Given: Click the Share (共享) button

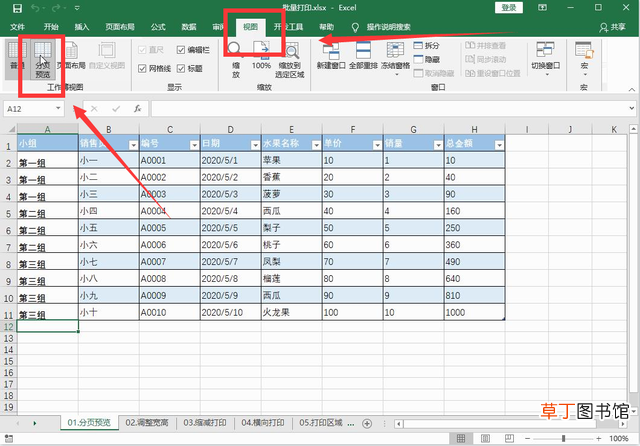Looking at the screenshot, I should click(x=612, y=27).
